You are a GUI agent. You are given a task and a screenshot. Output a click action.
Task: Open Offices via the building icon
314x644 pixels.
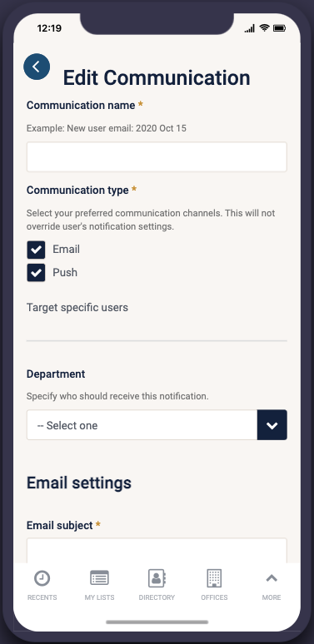coord(214,578)
